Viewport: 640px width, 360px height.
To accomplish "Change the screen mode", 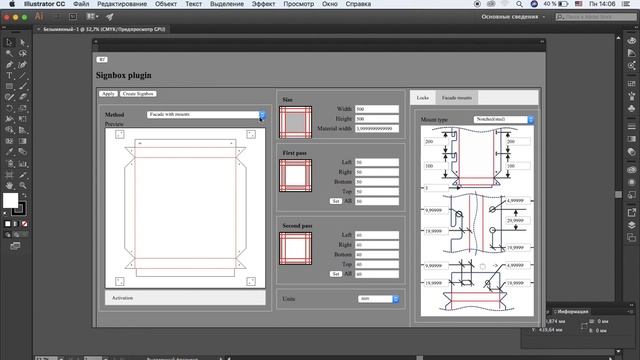I will click(x=15, y=246).
